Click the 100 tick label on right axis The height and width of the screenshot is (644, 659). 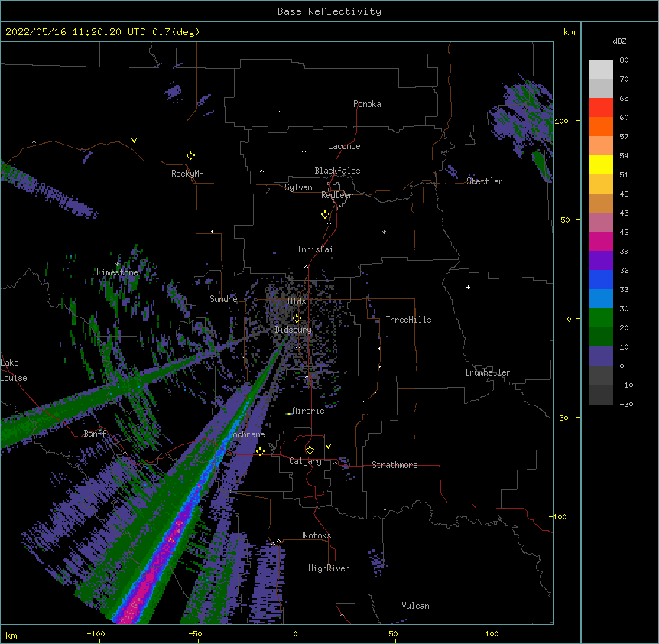coord(561,121)
